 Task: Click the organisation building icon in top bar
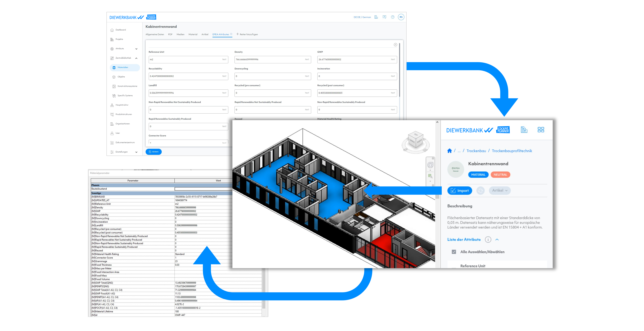point(376,17)
